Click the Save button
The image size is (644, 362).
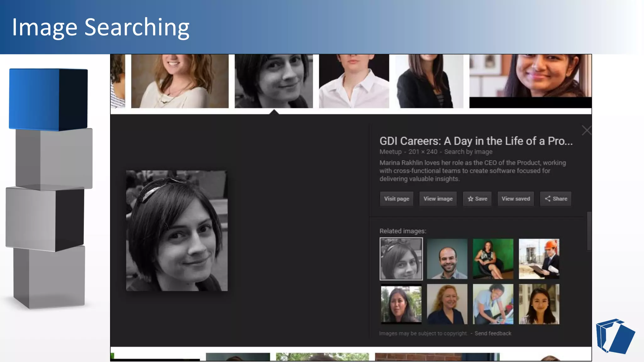[x=477, y=199]
